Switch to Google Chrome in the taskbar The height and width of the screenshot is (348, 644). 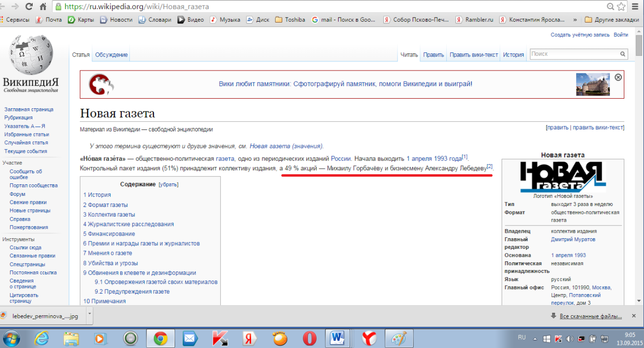click(x=160, y=338)
